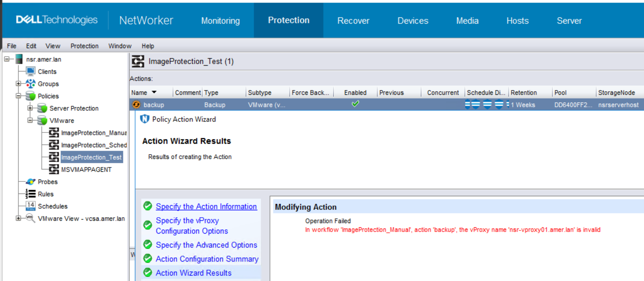Sort actions by Name column arrow
The height and width of the screenshot is (281, 644).
click(x=154, y=93)
